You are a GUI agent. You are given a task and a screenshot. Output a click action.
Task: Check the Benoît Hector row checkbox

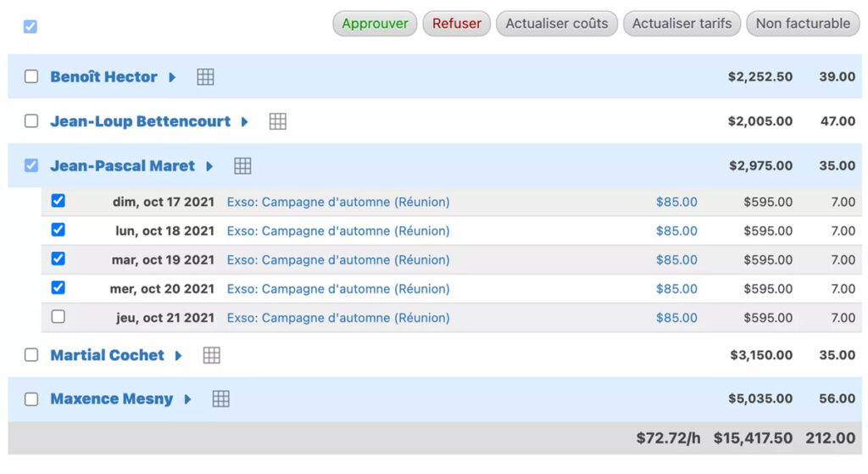coord(31,77)
